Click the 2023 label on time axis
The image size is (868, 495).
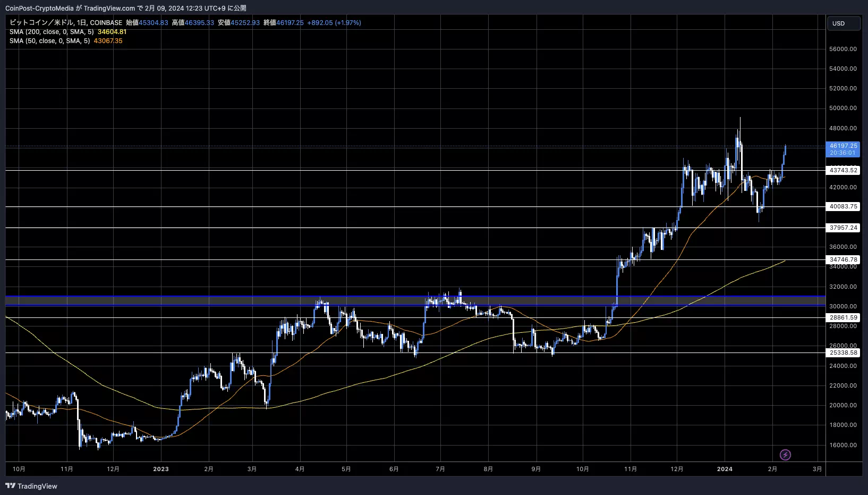click(x=160, y=469)
